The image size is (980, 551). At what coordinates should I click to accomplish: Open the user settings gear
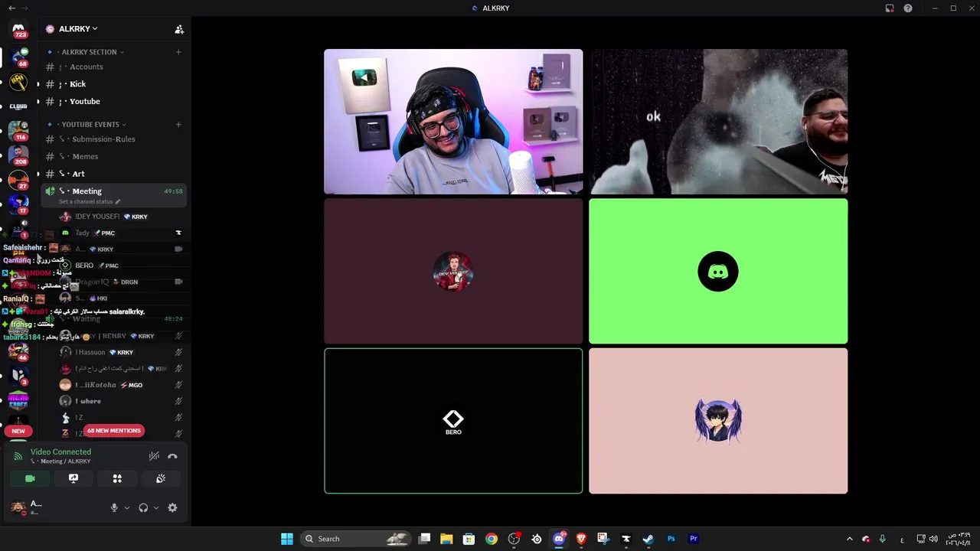172,507
